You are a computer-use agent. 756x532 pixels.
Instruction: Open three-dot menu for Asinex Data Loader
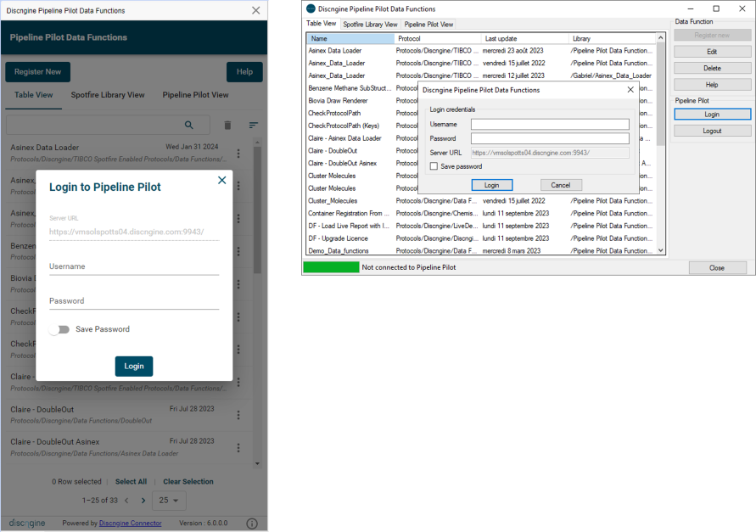point(238,154)
